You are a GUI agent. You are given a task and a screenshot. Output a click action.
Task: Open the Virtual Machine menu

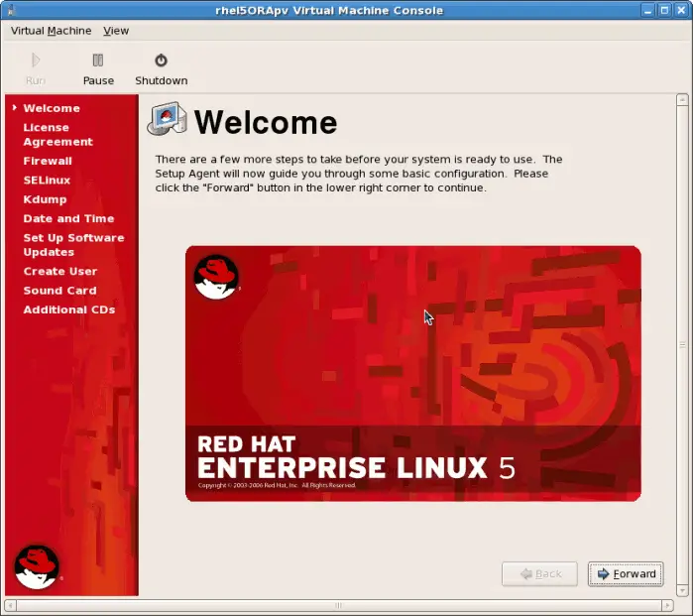tap(51, 31)
